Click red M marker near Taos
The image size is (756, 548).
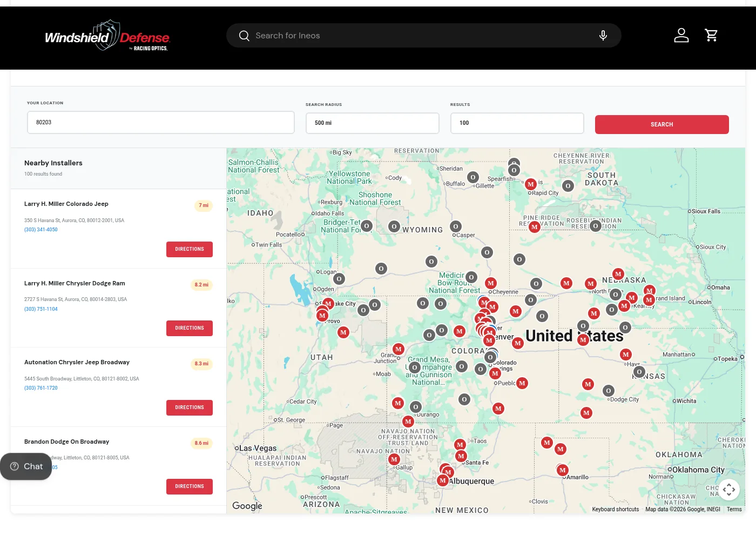coord(460,445)
